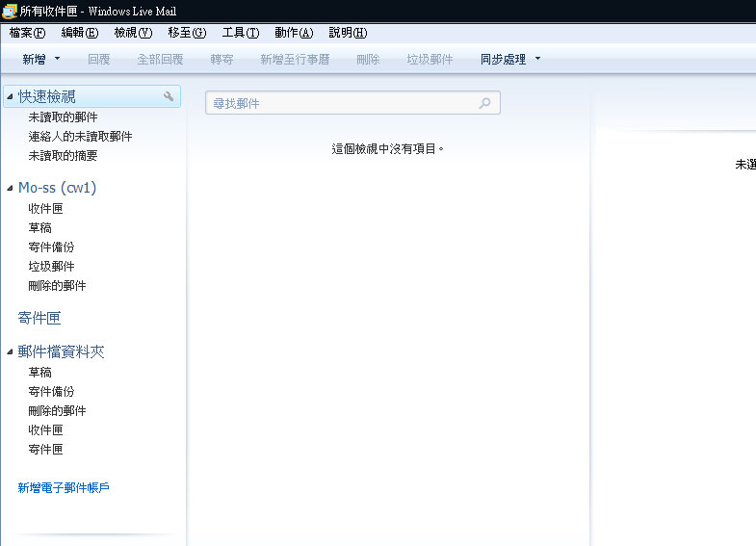Collapse the 郵件檔資料夾 section
The width and height of the screenshot is (756, 546).
pos(10,351)
